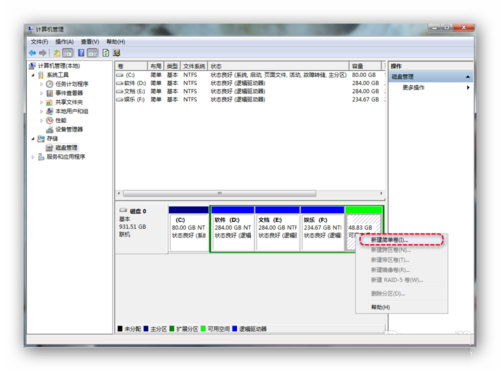Expand the 共享文件夹 tree node

point(41,102)
